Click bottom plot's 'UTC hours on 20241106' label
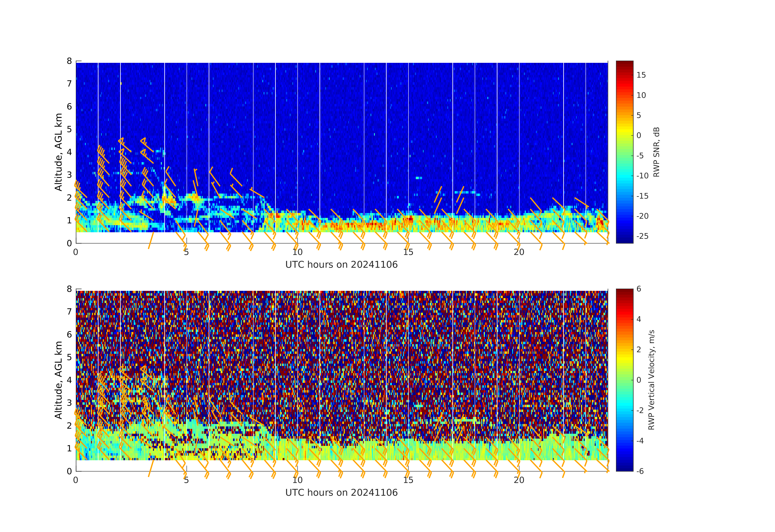The width and height of the screenshot is (775, 532). point(341,493)
